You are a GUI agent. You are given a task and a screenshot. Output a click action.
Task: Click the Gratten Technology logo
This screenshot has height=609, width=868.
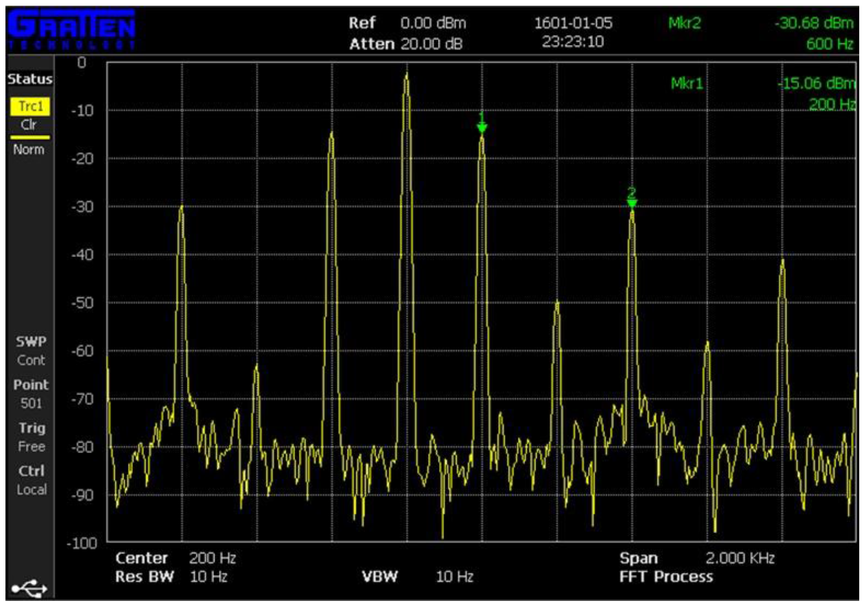72,30
